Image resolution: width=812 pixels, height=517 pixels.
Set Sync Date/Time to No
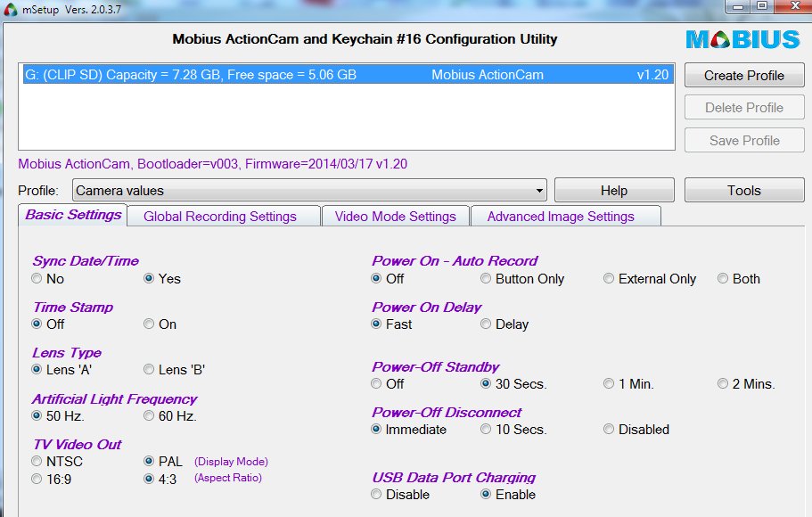pos(37,279)
